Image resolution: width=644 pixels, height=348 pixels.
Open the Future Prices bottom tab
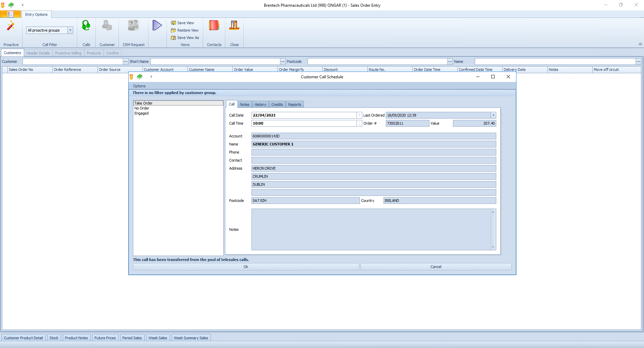click(105, 338)
